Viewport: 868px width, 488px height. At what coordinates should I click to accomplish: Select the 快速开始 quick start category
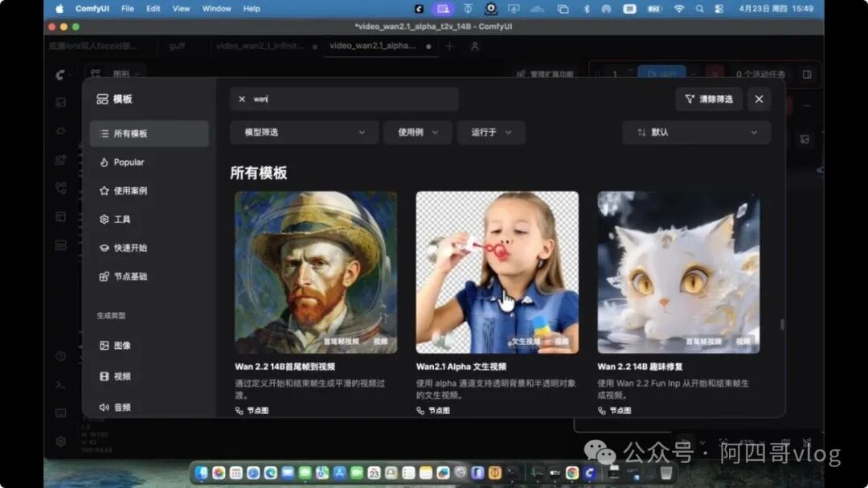pyautogui.click(x=149, y=248)
